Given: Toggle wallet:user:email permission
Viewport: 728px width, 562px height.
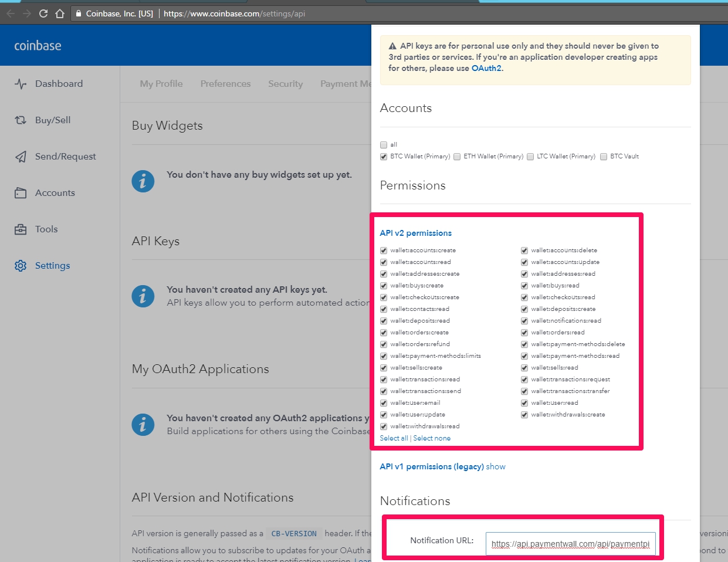Looking at the screenshot, I should pyautogui.click(x=384, y=403).
